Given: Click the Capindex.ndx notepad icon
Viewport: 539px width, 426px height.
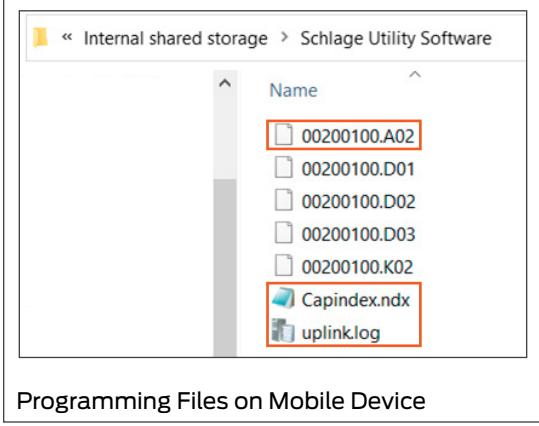Looking at the screenshot, I should 283,298.
